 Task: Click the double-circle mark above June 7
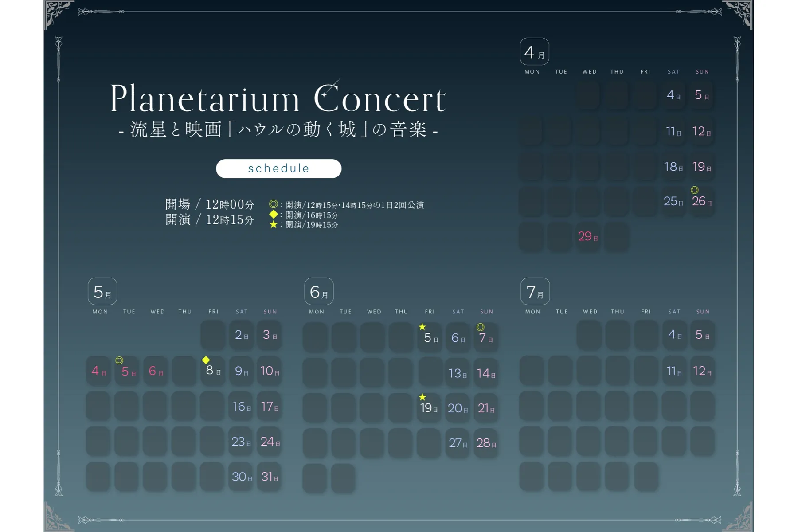[480, 327]
